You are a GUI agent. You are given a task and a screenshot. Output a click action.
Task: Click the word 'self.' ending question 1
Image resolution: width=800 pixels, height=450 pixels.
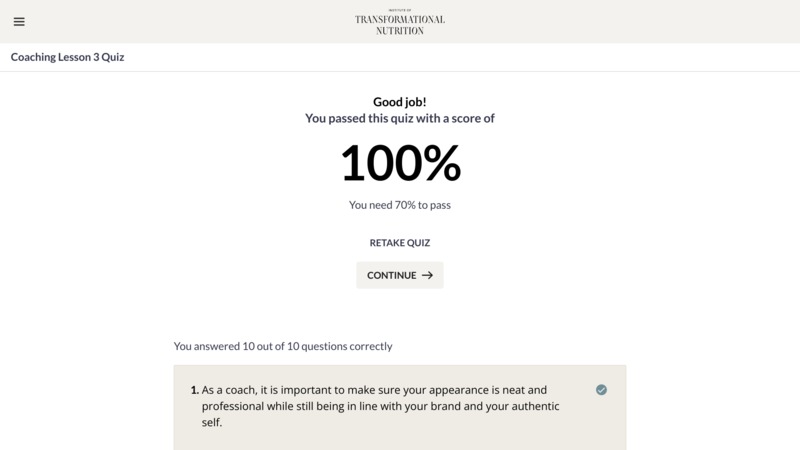click(212, 422)
